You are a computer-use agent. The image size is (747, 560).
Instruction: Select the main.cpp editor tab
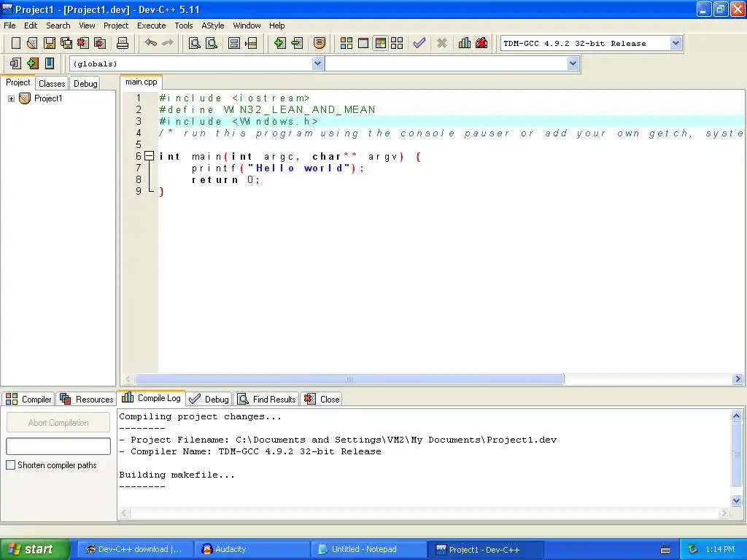[141, 82]
